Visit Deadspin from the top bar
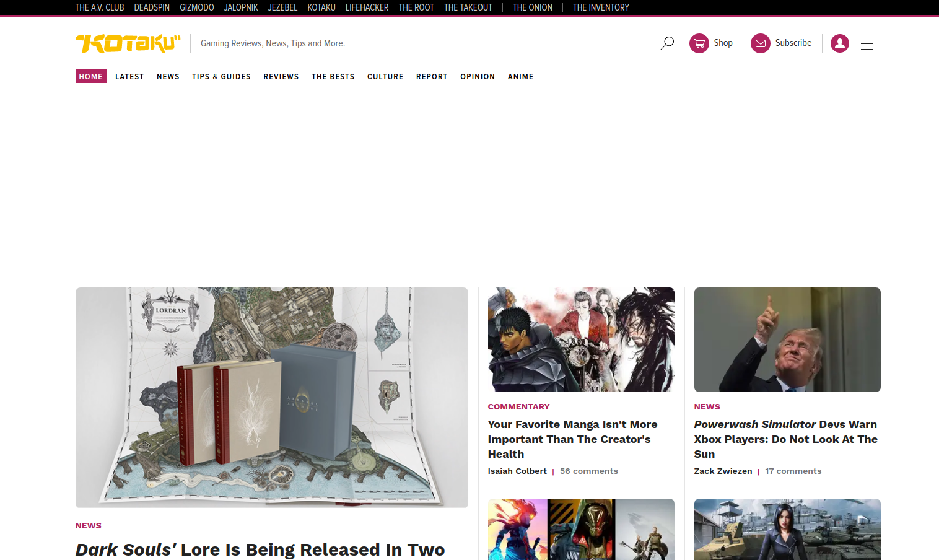Image resolution: width=939 pixels, height=560 pixels. tap(152, 7)
